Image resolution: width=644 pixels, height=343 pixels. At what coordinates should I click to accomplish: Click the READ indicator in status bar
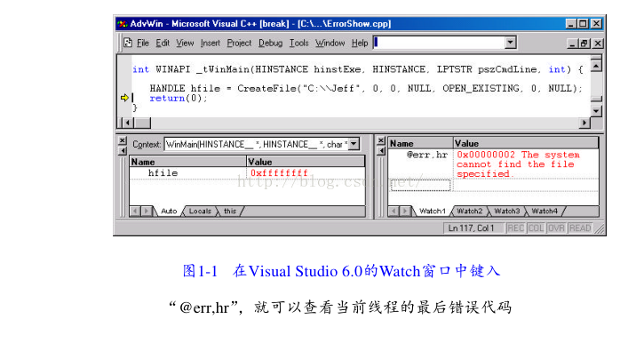coord(580,228)
